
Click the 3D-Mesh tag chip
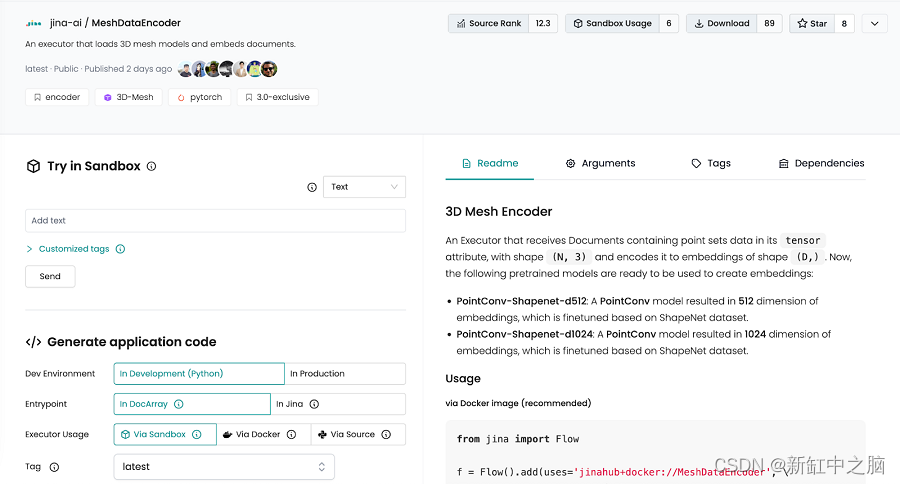(128, 97)
